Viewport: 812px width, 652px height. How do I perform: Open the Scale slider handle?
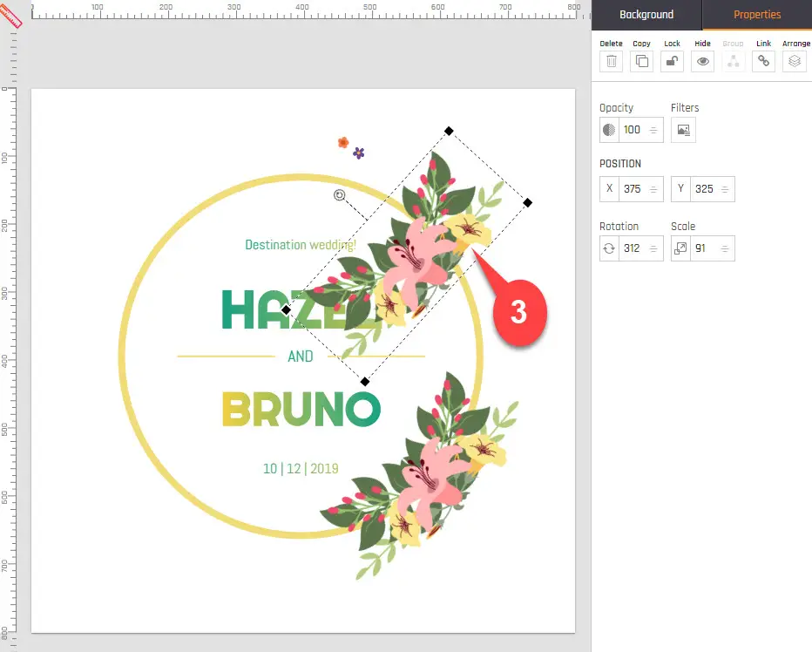click(725, 248)
